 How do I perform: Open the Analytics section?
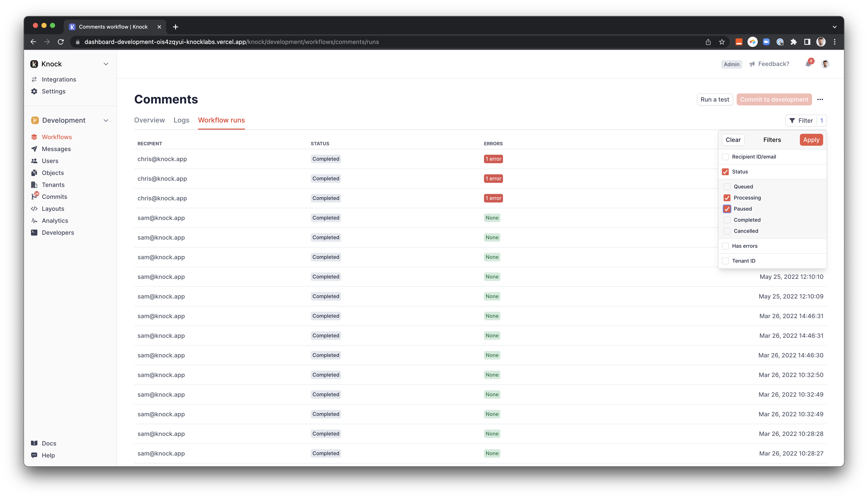tap(55, 221)
